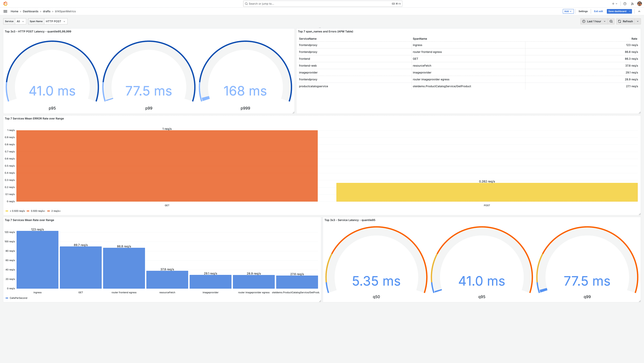Screen dimensions: 644x363
Task: Go to Dashboards breadcrumb
Action: tap(31, 11)
